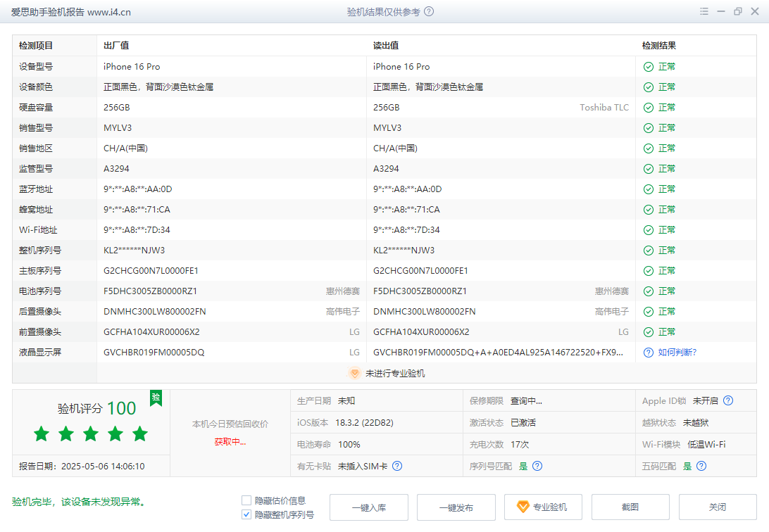Click the MYLV3 factory sales model value
Viewport: 769px width, 532px height.
(x=118, y=128)
